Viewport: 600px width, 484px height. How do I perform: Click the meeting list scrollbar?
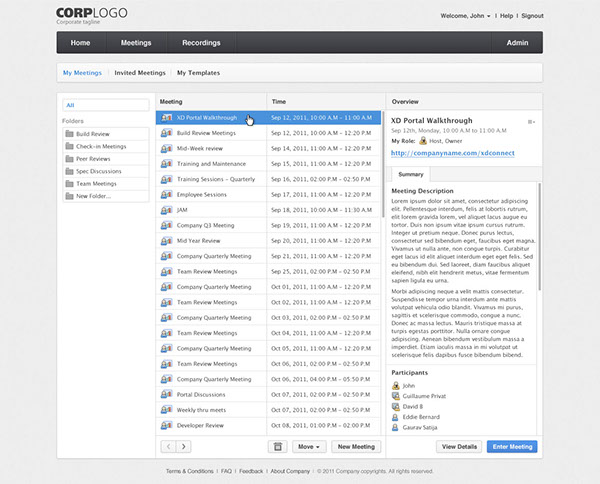383,165
